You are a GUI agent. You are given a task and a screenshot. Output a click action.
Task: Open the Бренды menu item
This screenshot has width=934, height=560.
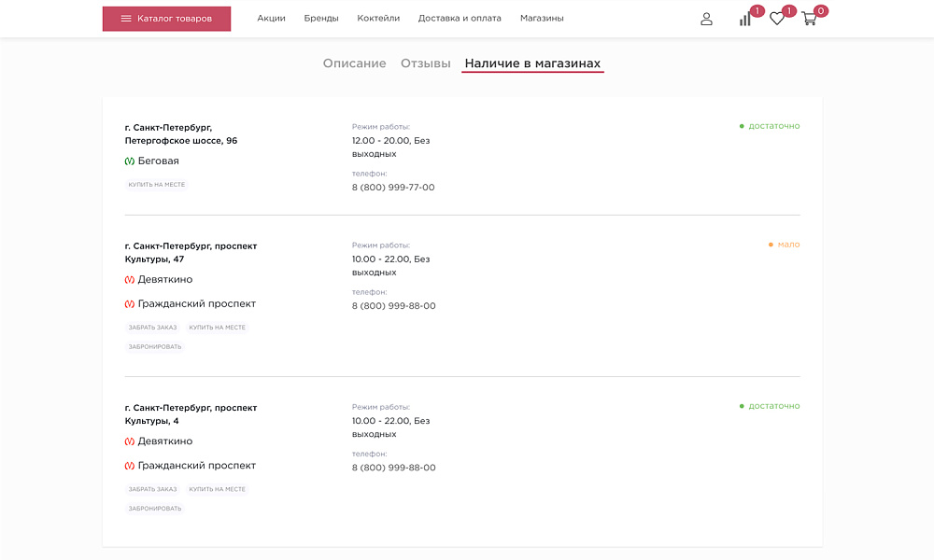click(322, 17)
